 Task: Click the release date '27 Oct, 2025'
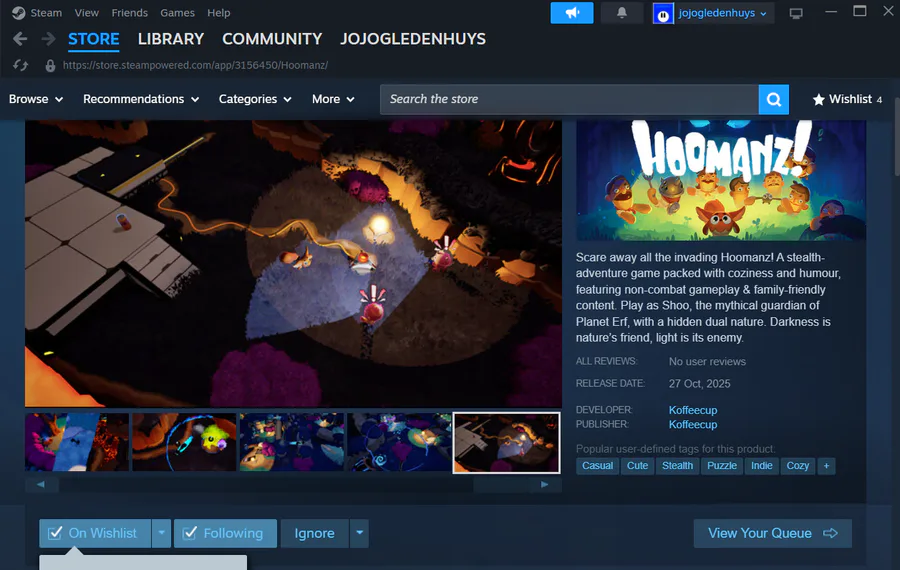tap(699, 383)
